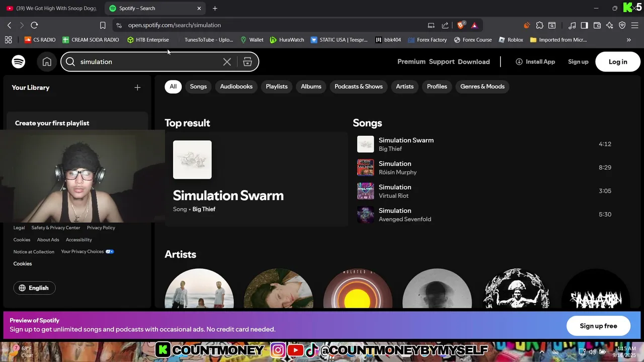Image resolution: width=644 pixels, height=362 pixels.
Task: Click the share icon in address bar
Action: [445, 25]
